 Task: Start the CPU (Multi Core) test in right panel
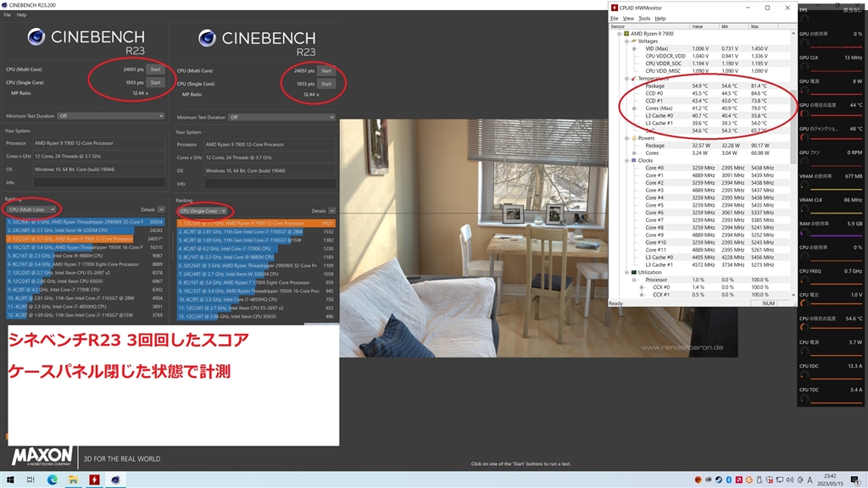[326, 71]
